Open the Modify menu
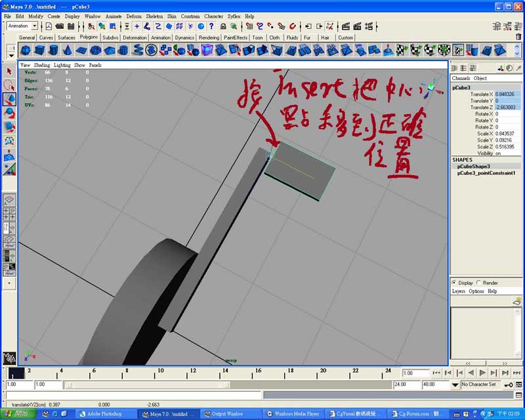The image size is (525, 420). (35, 16)
